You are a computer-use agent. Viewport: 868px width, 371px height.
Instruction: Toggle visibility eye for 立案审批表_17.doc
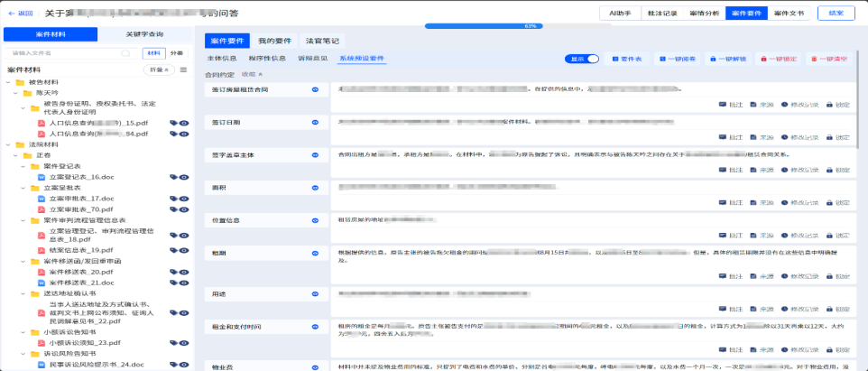click(x=183, y=199)
